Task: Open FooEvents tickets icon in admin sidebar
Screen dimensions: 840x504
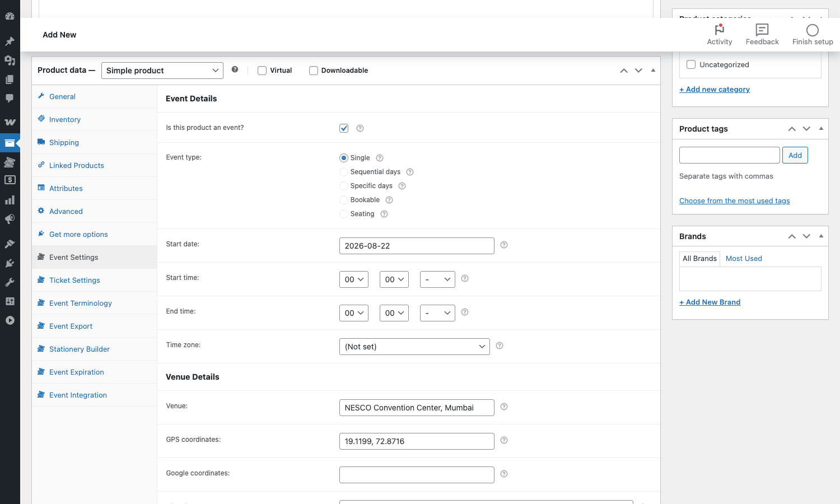Action: pyautogui.click(x=10, y=162)
